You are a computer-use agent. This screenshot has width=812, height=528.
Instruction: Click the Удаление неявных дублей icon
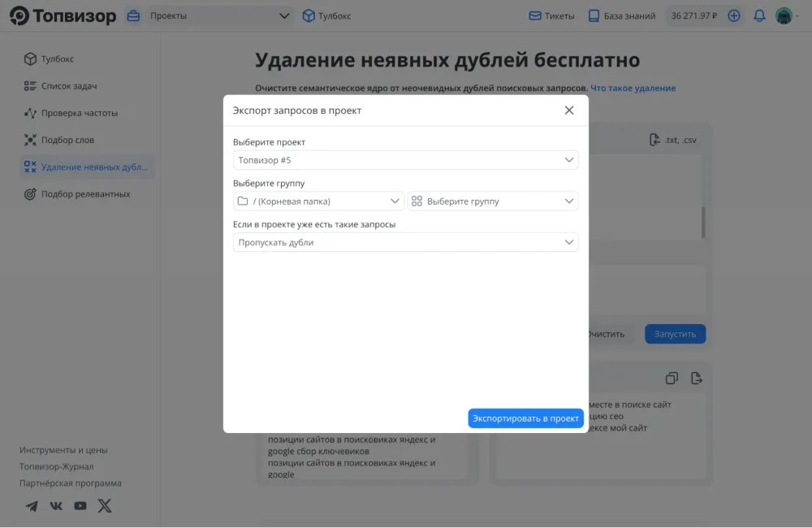click(x=30, y=167)
